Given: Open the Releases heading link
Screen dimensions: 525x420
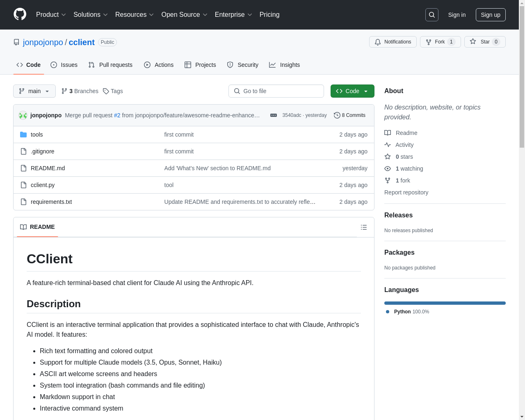Looking at the screenshot, I should click(x=398, y=215).
